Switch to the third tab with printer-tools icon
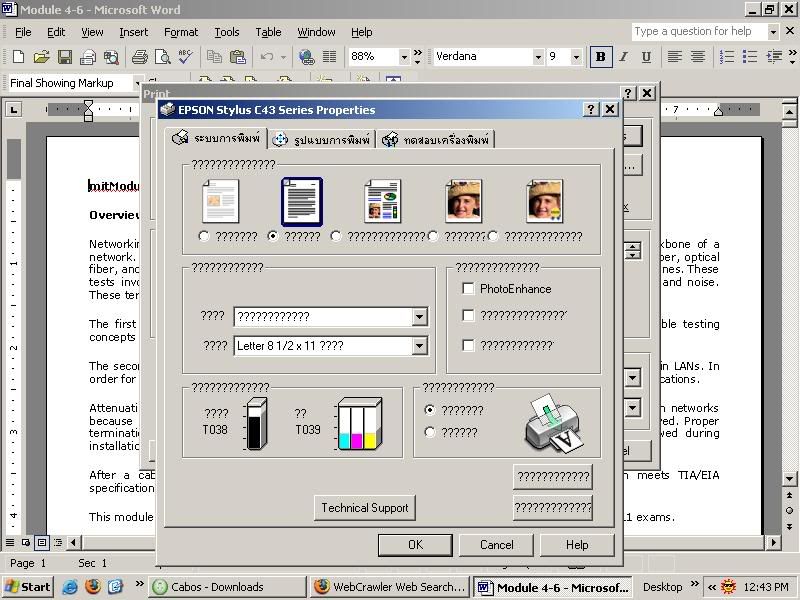Viewport: 800px width, 600px height. 436,140
